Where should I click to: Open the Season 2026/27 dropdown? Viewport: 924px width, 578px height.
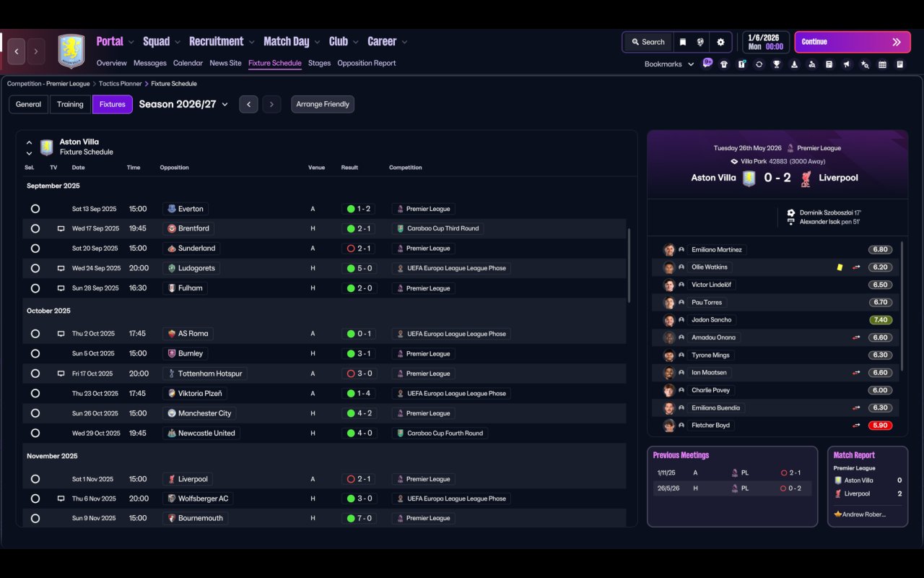click(183, 104)
